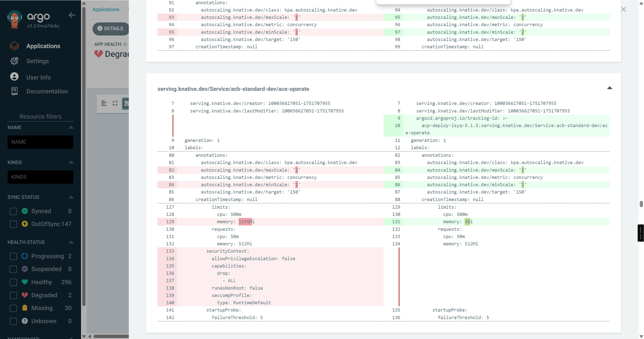
Task: Collapse the SYNC STATUS filter group
Action: (x=71, y=197)
